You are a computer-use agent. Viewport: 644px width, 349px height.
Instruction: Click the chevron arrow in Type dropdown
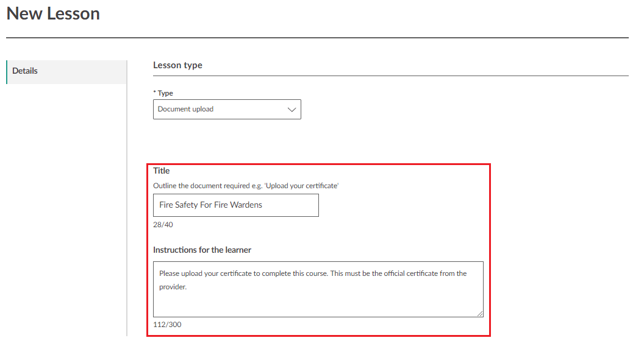pos(292,110)
